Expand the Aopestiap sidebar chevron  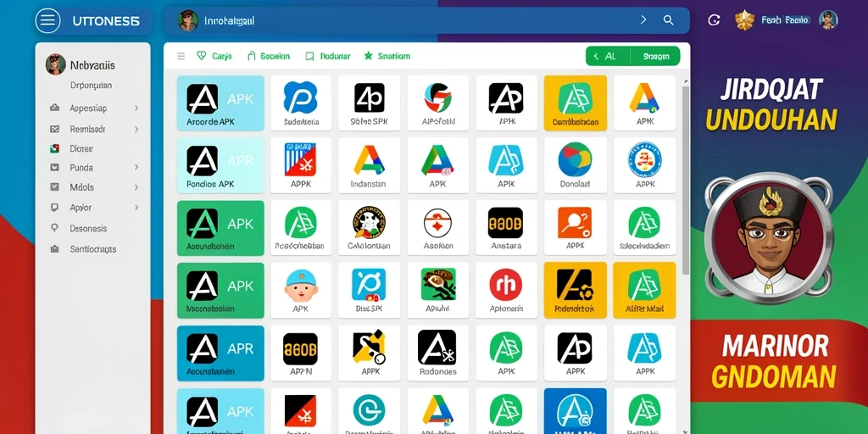pos(136,108)
